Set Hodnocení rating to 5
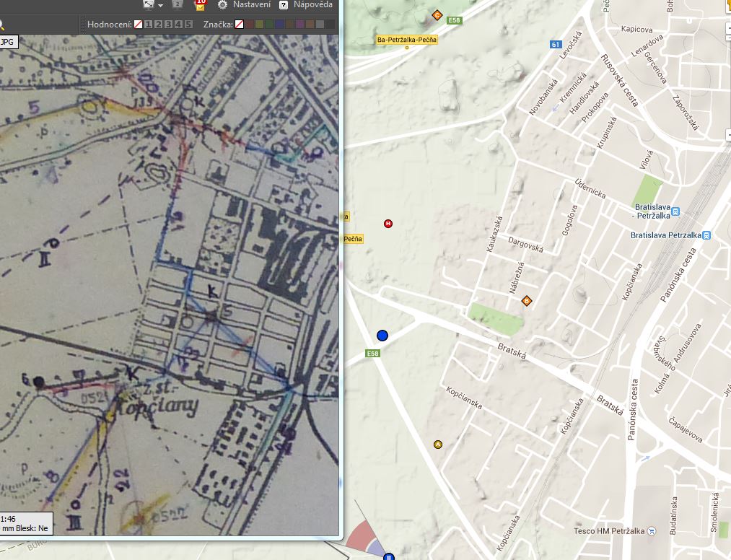This screenshot has height=560, width=731. tap(188, 25)
